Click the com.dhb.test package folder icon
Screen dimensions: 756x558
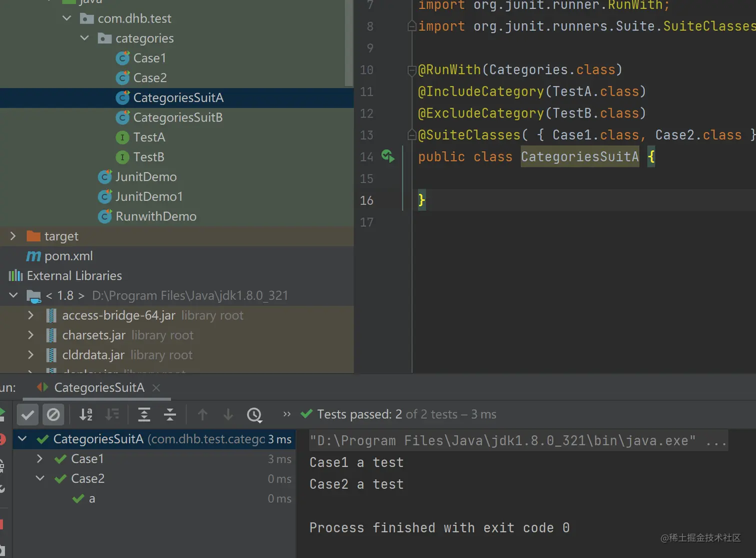pyautogui.click(x=87, y=19)
